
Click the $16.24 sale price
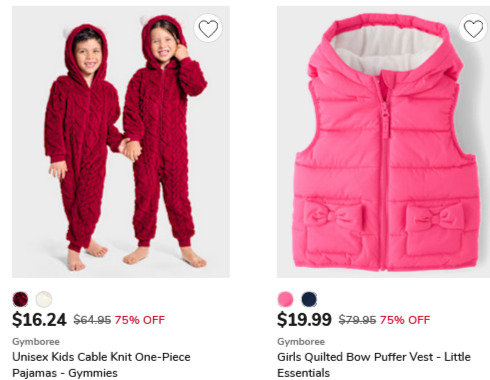coord(39,320)
